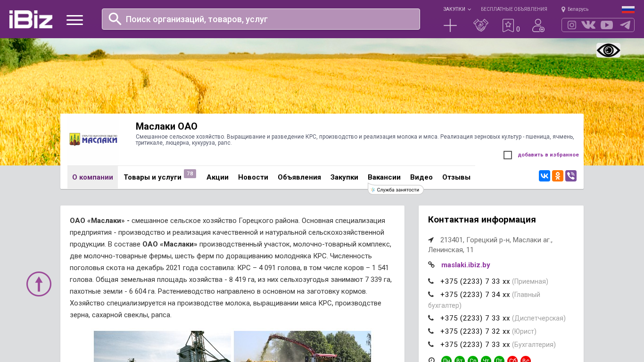Open the hamburger main menu

pos(74,20)
